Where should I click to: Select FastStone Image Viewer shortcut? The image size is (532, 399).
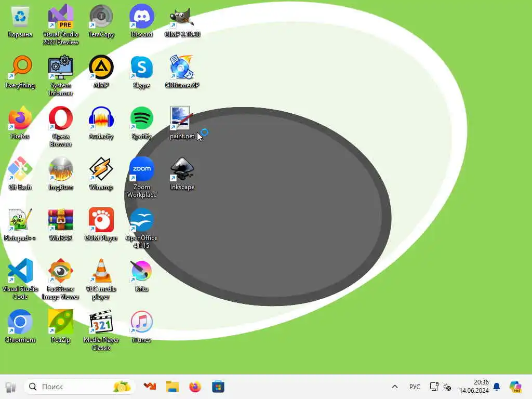click(x=61, y=280)
